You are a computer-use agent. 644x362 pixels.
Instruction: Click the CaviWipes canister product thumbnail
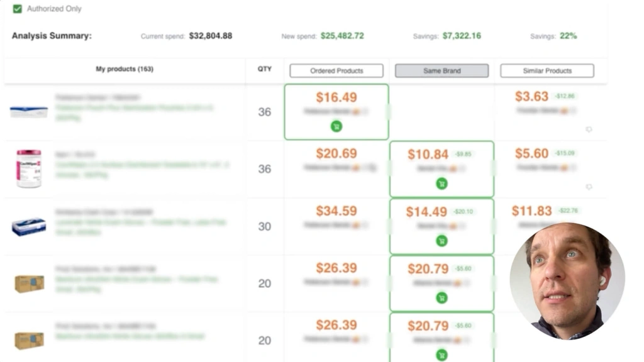point(29,168)
